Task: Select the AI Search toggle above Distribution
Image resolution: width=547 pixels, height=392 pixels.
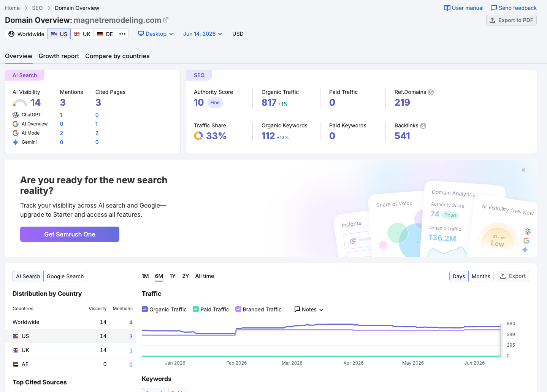Action: click(x=28, y=276)
